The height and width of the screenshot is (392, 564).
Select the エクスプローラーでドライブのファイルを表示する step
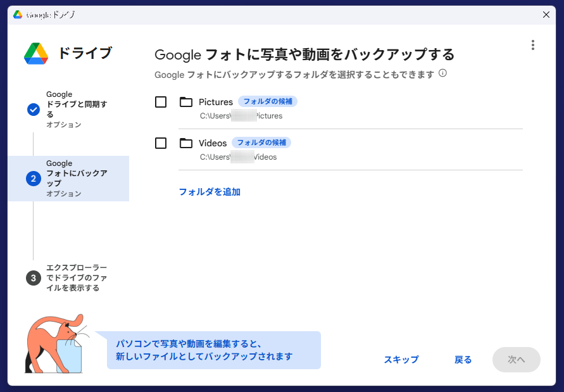[76, 277]
